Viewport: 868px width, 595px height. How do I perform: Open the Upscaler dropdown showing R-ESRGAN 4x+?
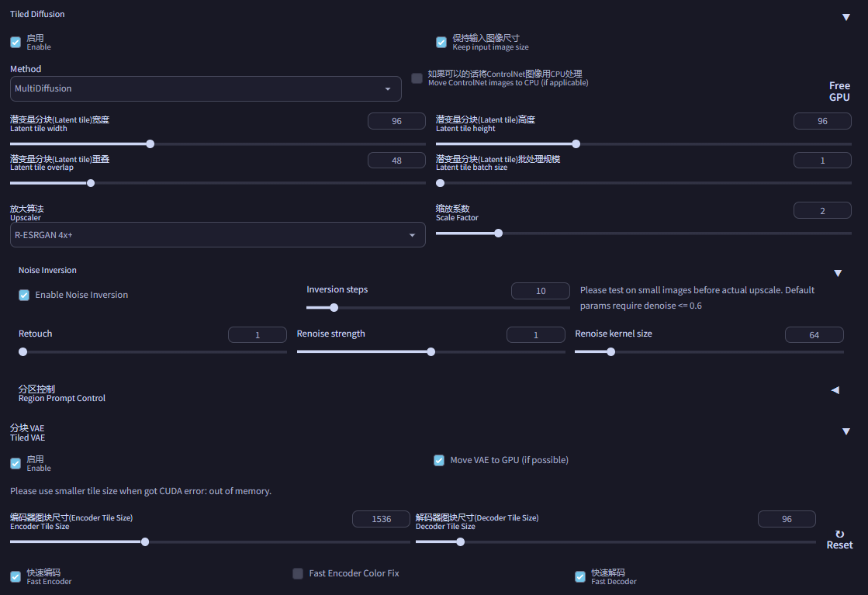tap(217, 234)
